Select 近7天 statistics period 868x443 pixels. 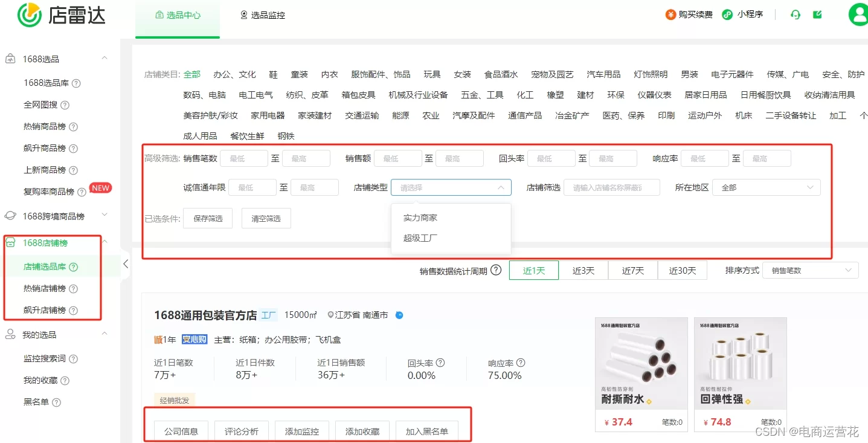click(x=632, y=271)
